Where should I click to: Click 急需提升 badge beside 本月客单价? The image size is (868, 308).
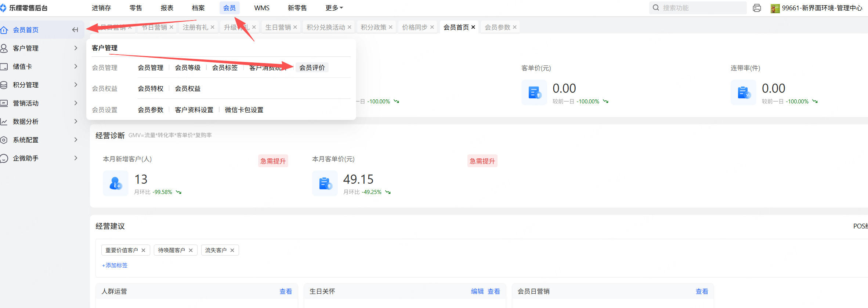coord(482,161)
